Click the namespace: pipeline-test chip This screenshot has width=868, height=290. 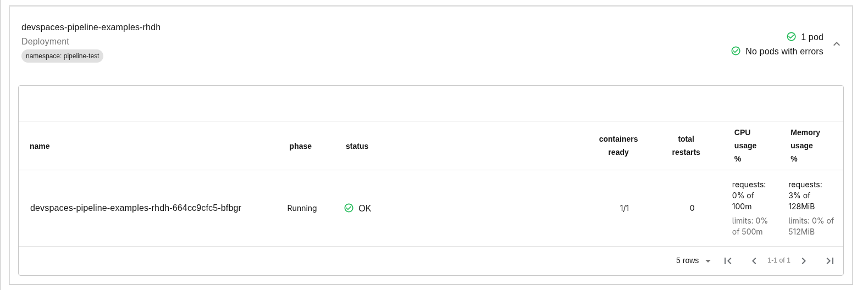click(62, 56)
